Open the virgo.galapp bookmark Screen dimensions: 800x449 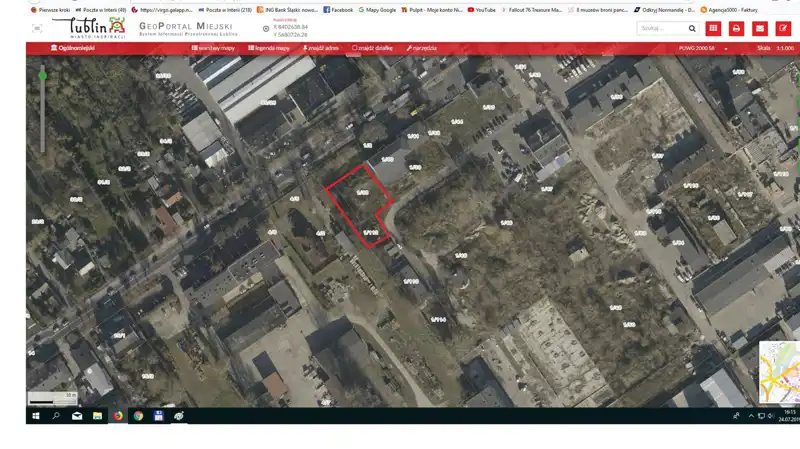(162, 10)
